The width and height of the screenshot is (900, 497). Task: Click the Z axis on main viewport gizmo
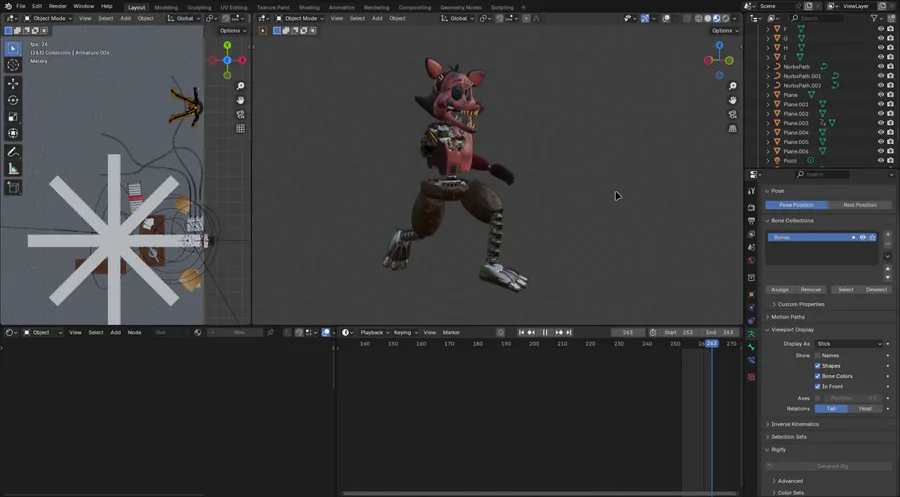coord(719,45)
